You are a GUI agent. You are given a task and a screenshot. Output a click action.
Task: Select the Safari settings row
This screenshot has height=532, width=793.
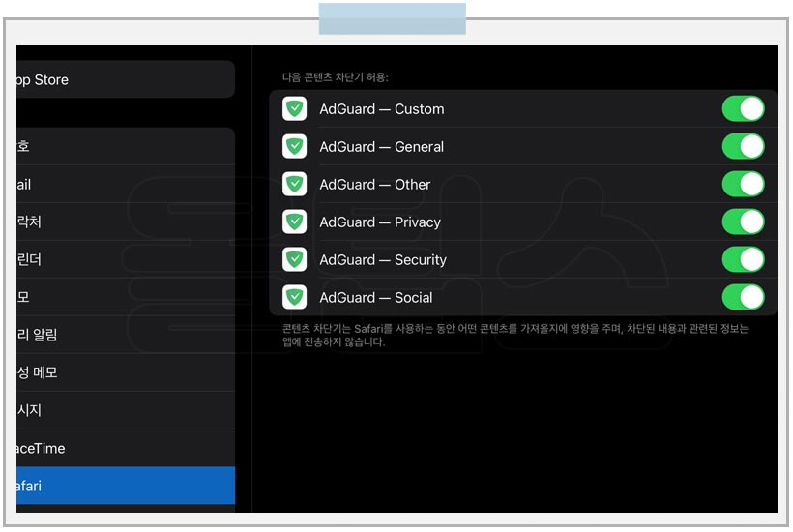coord(126,486)
